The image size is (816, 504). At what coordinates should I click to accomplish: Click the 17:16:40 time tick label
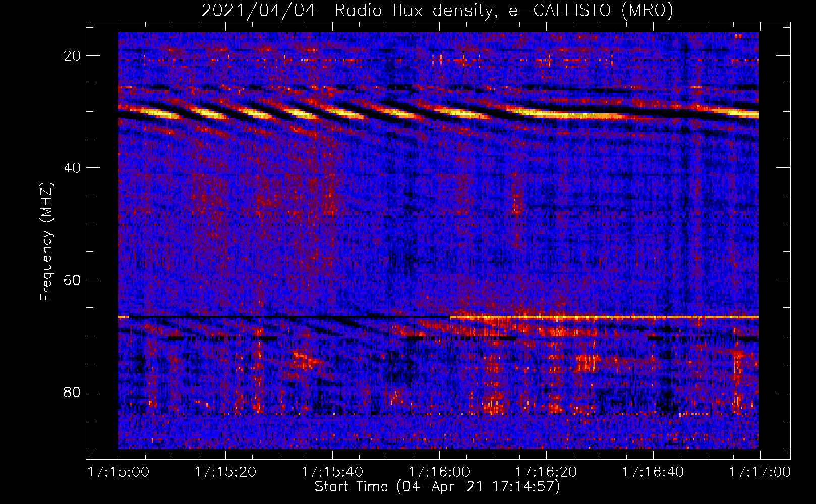(x=653, y=472)
